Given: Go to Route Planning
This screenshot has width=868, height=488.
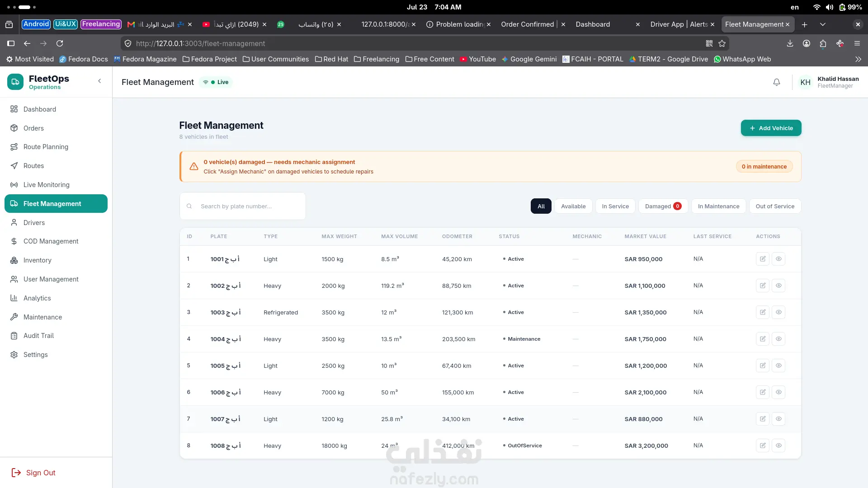Looking at the screenshot, I should click(x=56, y=147).
